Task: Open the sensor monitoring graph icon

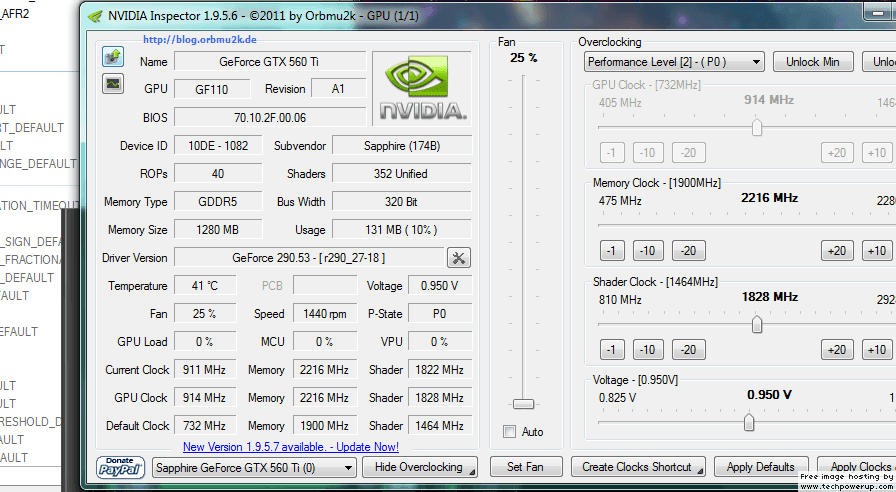Action: click(113, 84)
